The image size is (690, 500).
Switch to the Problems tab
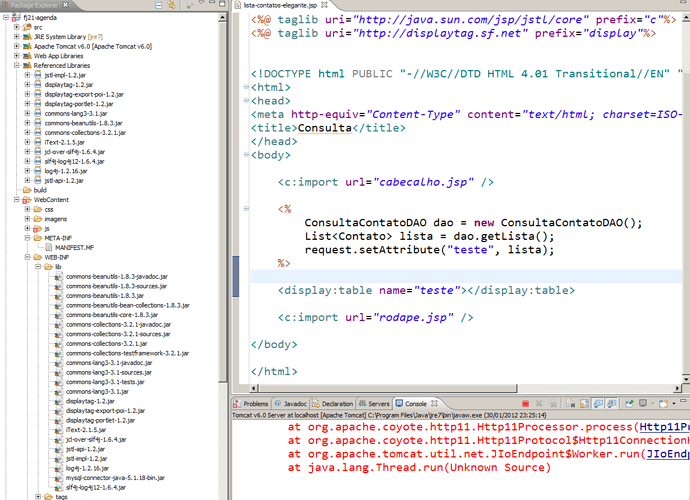pos(251,404)
